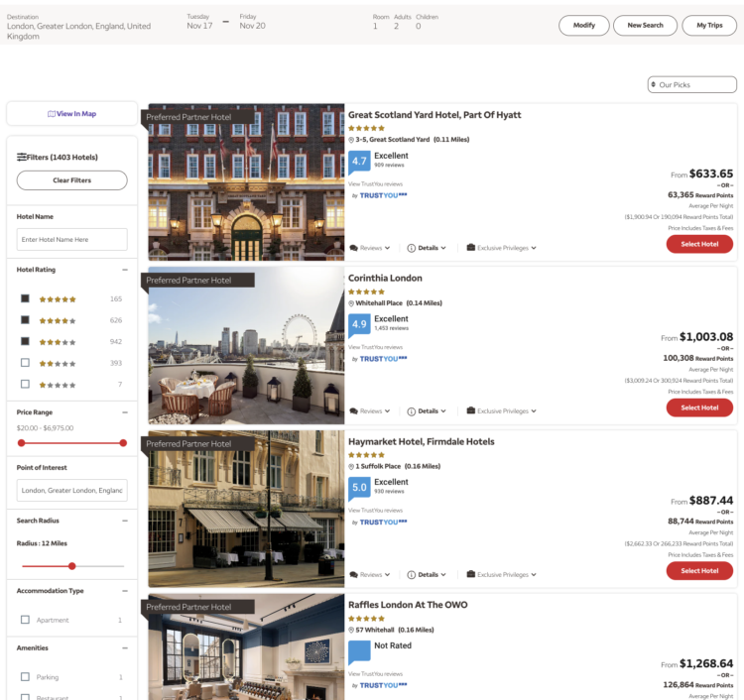Expand Details for Corinthia London
This screenshot has width=744, height=700.
pyautogui.click(x=427, y=411)
